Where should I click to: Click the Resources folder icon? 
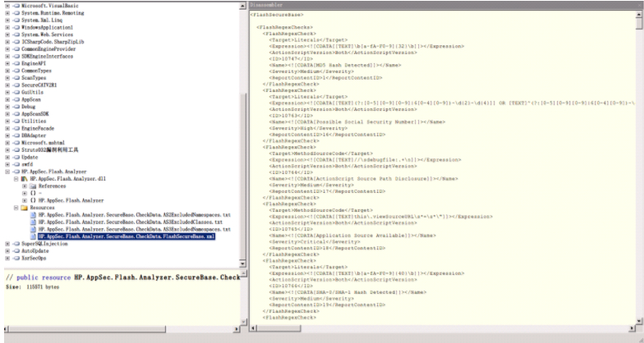click(x=25, y=208)
